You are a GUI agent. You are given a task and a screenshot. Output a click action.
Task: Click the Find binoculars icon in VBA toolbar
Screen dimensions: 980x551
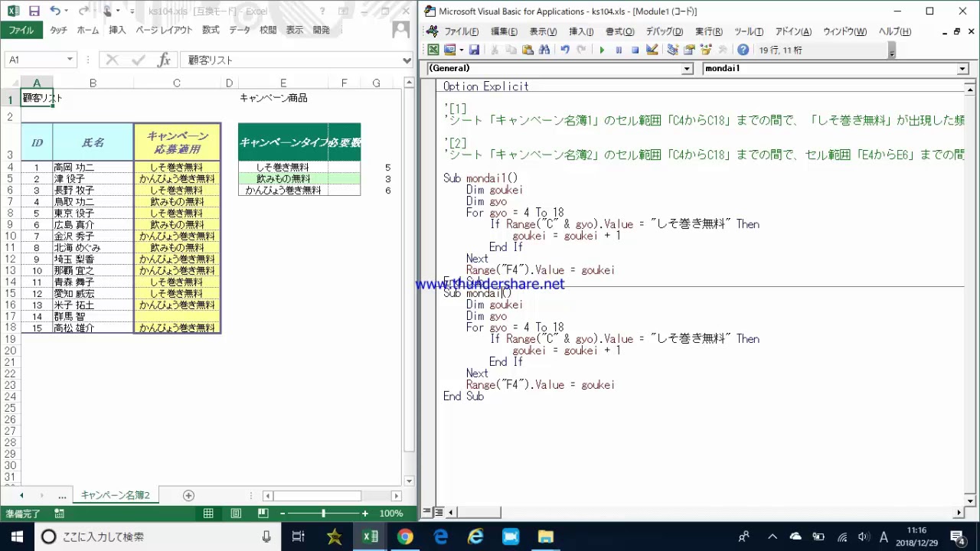click(x=544, y=50)
